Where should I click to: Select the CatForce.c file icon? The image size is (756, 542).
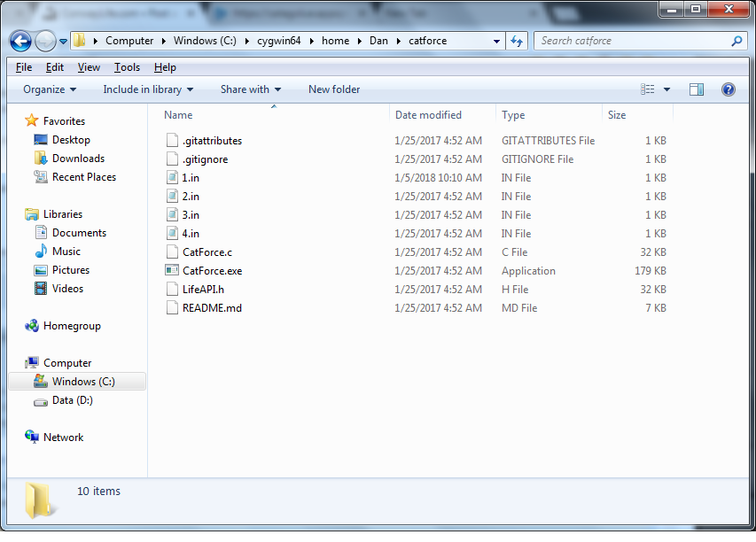172,252
